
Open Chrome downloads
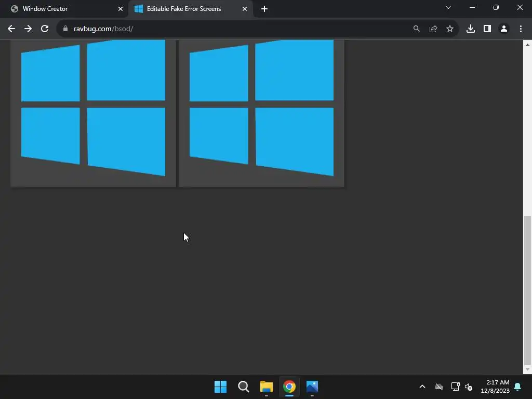pos(470,29)
